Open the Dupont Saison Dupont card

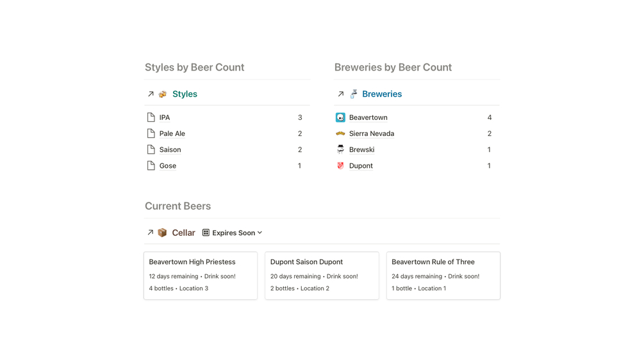coord(322,275)
